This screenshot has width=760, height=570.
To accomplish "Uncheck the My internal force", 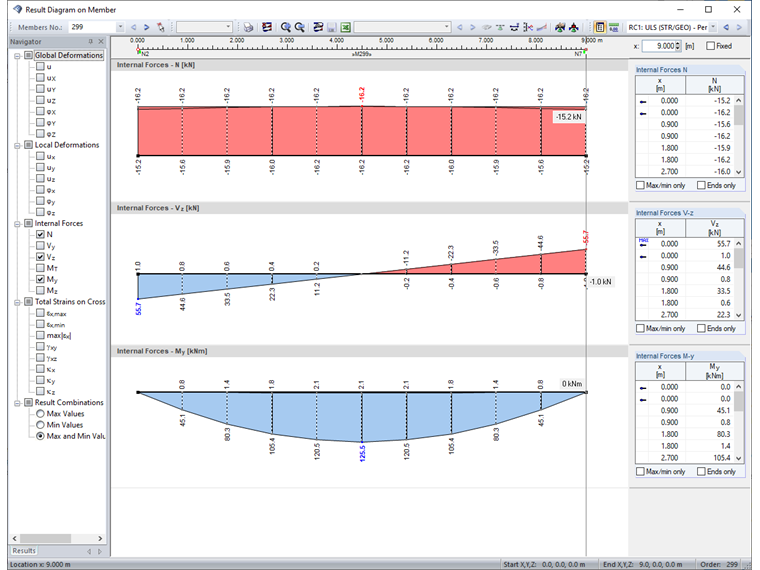I will coord(40,279).
